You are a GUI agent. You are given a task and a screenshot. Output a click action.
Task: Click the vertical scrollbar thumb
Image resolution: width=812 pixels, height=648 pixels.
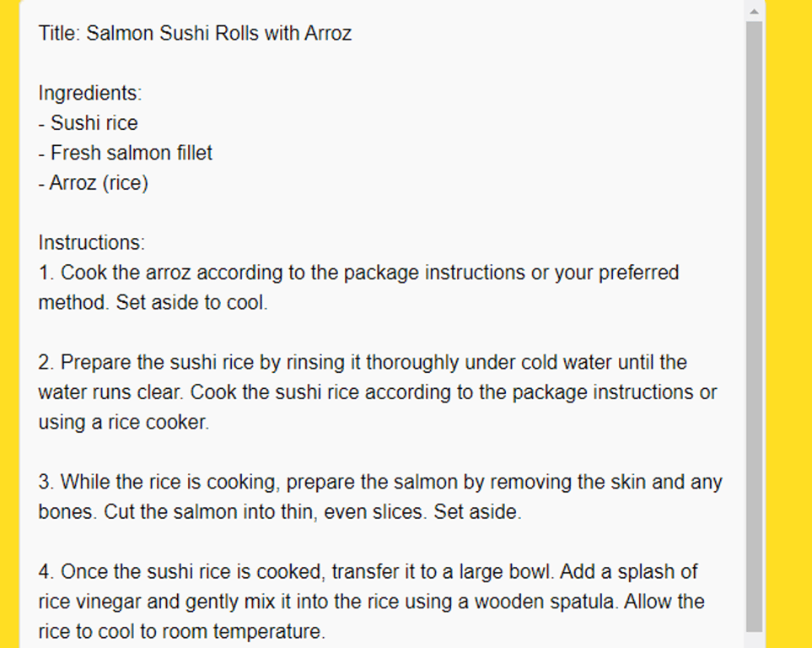tap(754, 321)
